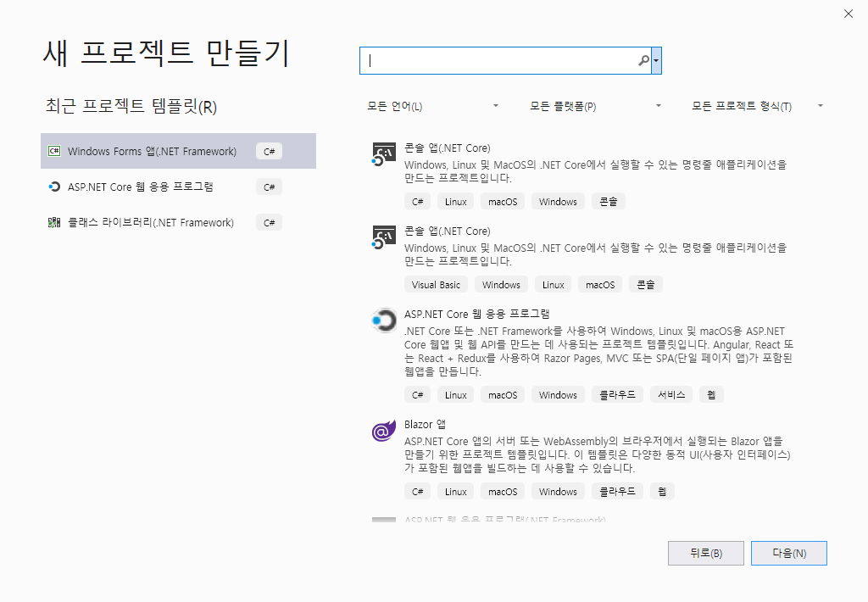868x602 pixels.
Task: Close the new project dialog
Action: pyautogui.click(x=848, y=14)
